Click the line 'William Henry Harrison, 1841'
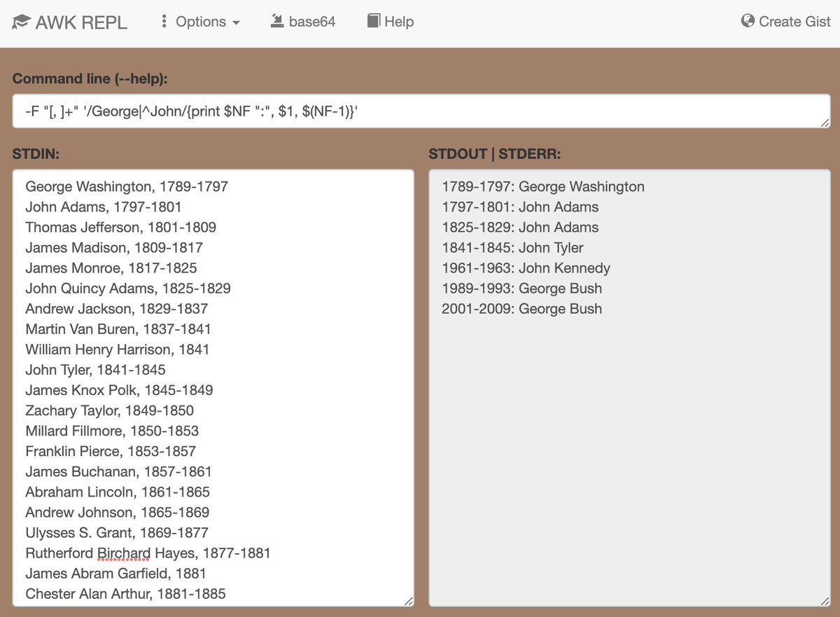The height and width of the screenshot is (617, 840). pos(118,349)
